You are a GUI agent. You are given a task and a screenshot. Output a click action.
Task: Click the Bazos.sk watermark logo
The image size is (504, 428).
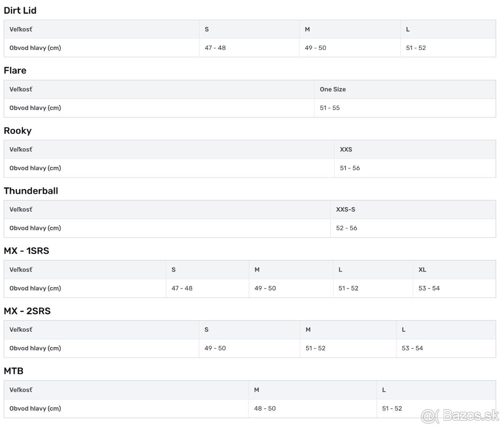pyautogui.click(x=460, y=416)
